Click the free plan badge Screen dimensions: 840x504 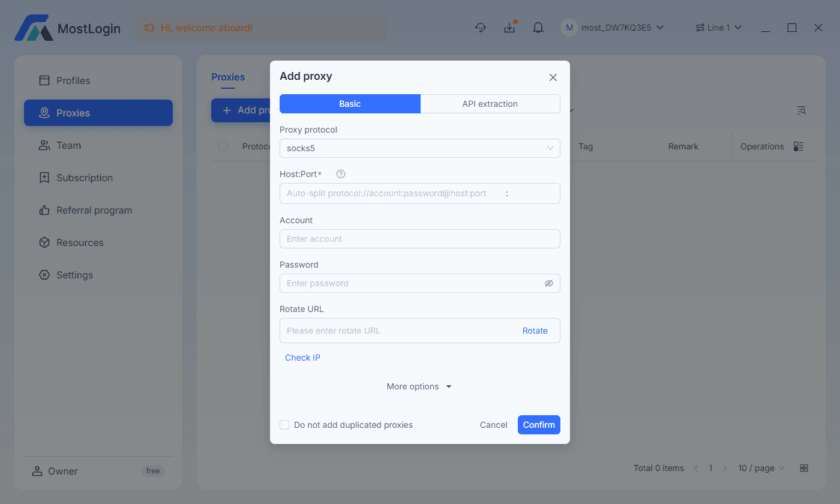coord(153,471)
